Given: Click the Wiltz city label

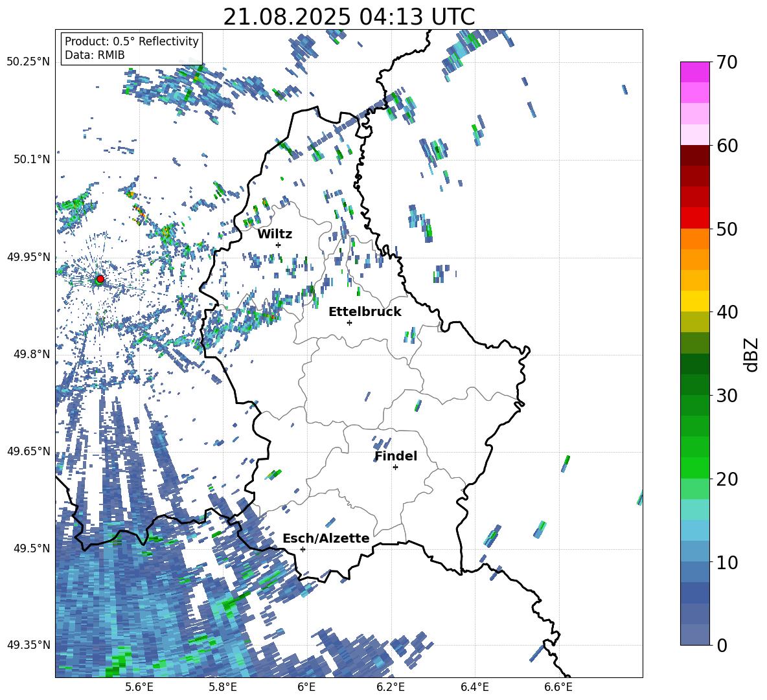Looking at the screenshot, I should (x=275, y=234).
